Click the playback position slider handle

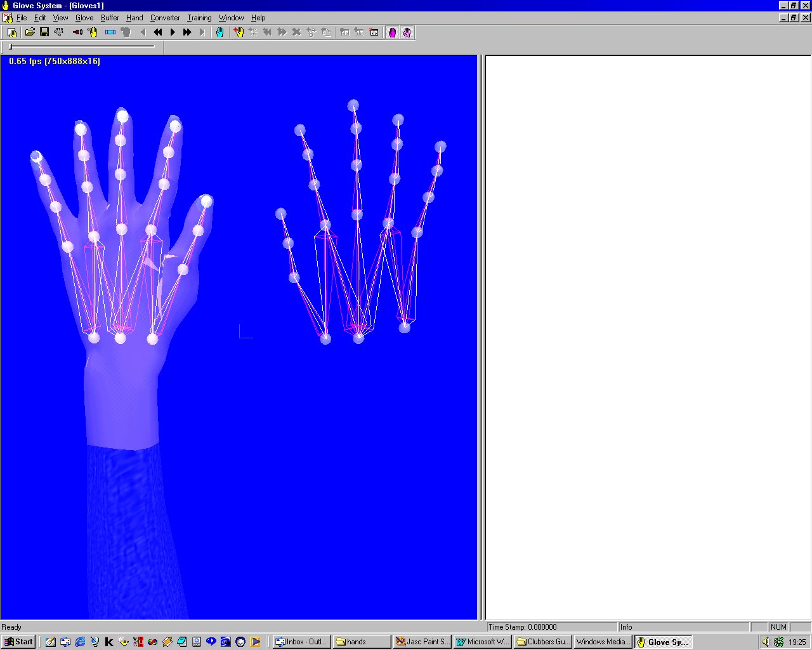[11, 46]
